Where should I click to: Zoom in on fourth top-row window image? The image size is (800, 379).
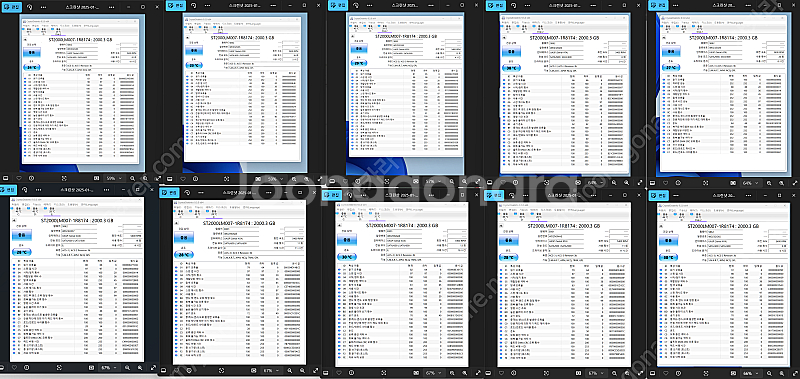pos(627,182)
